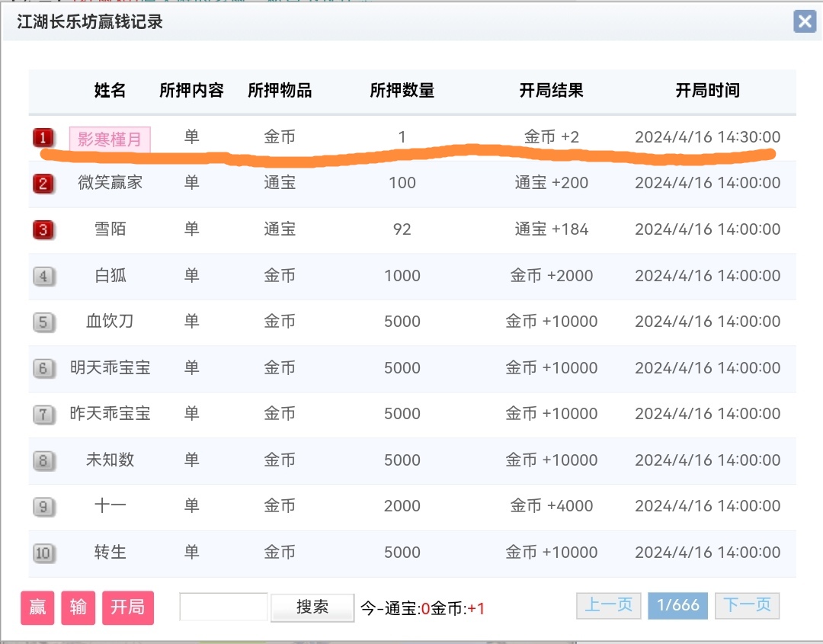Click the player name 白狐

(x=110, y=275)
